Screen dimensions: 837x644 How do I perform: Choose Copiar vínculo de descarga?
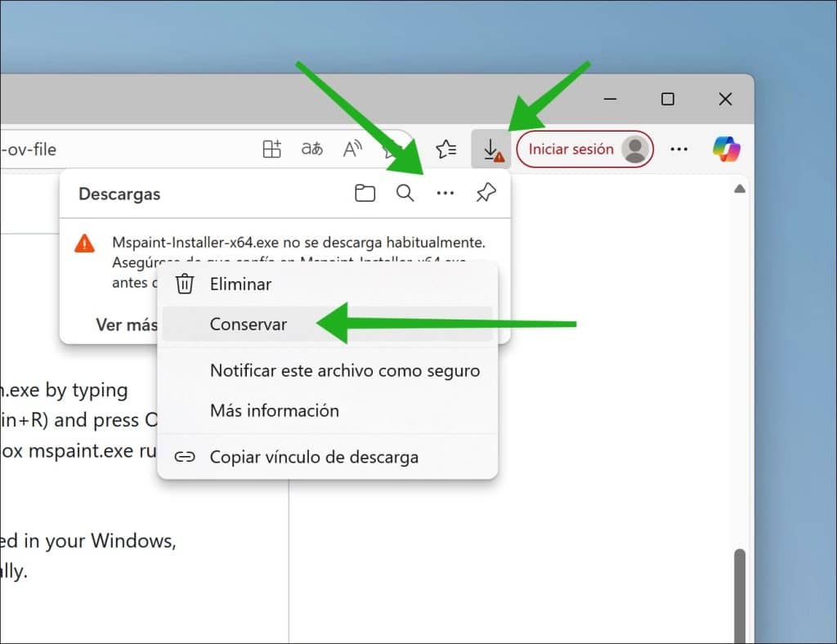tap(314, 457)
